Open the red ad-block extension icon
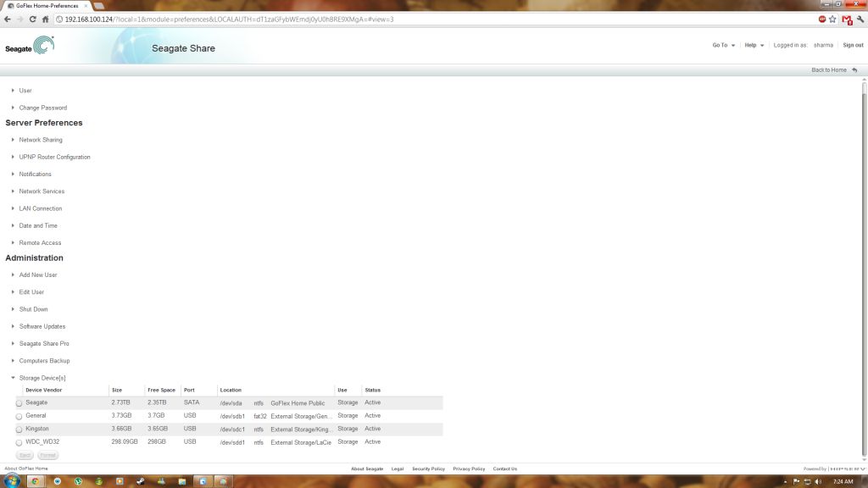868x488 pixels. pos(822,19)
